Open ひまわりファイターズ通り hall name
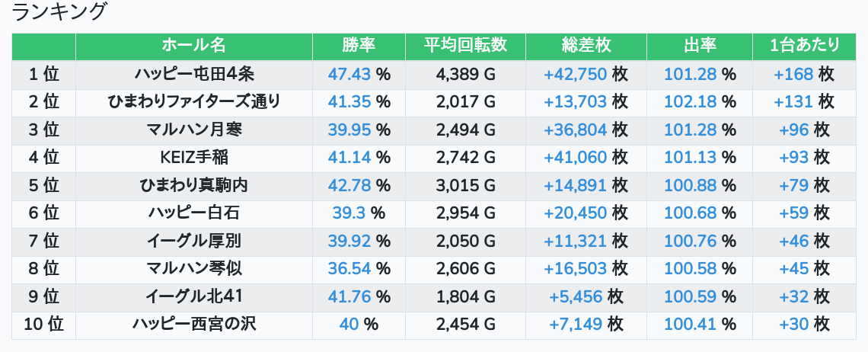This screenshot has height=352, width=868. [x=193, y=102]
